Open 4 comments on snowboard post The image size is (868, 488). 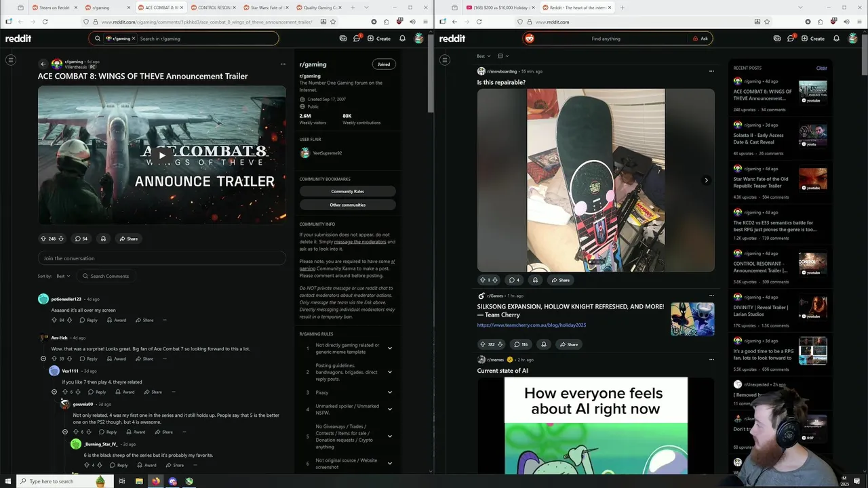pyautogui.click(x=514, y=280)
